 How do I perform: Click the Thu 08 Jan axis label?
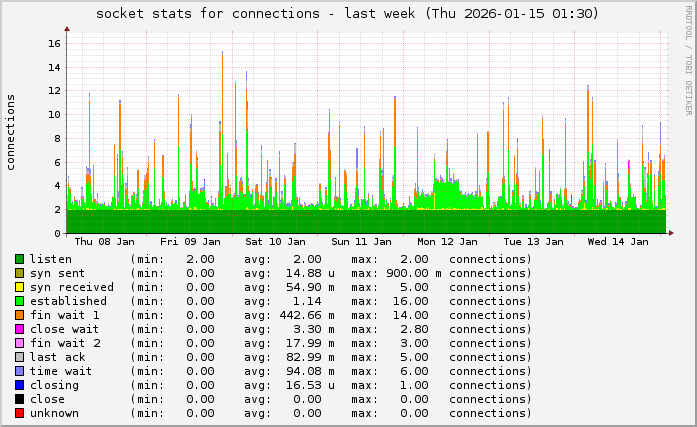pyautogui.click(x=105, y=241)
